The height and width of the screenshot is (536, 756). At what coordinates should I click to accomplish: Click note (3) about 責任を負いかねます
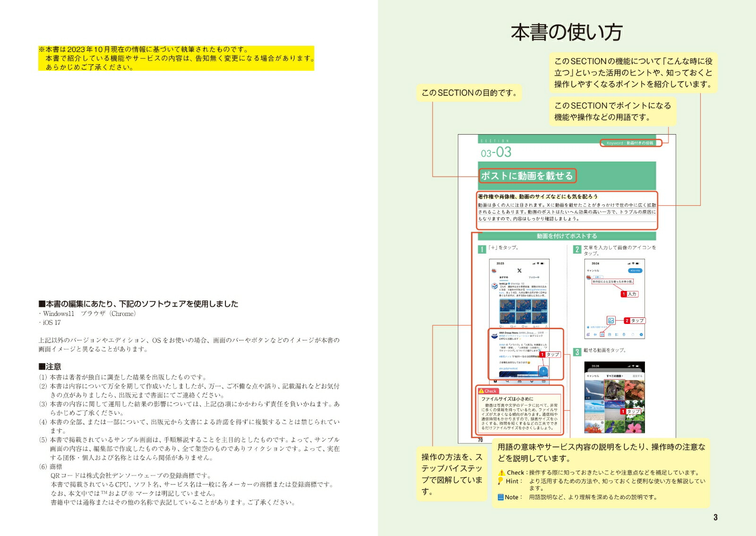point(189,408)
